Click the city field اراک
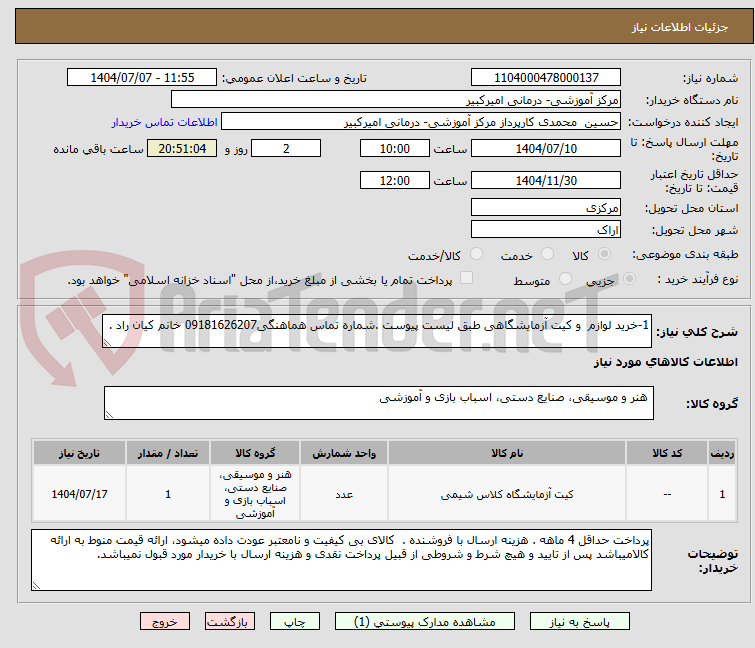The width and height of the screenshot is (755, 648). [x=546, y=229]
